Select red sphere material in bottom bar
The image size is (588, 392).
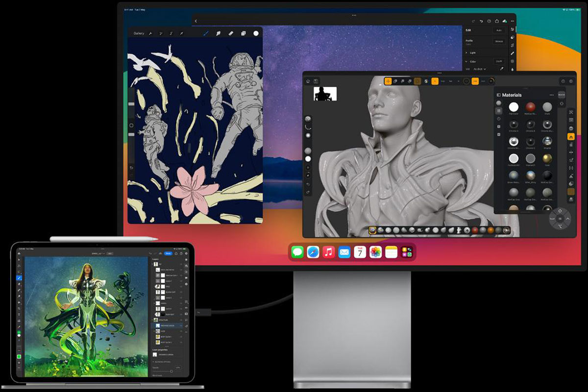click(475, 230)
